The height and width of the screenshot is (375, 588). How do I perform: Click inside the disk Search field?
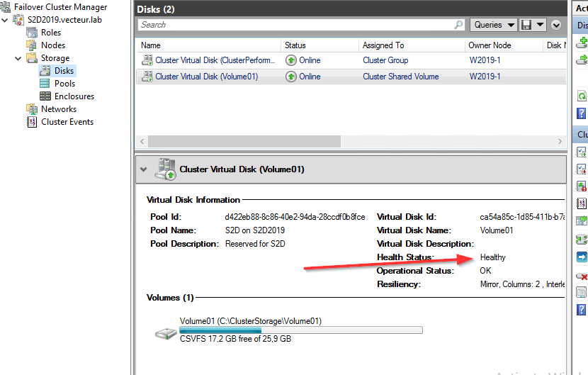294,25
